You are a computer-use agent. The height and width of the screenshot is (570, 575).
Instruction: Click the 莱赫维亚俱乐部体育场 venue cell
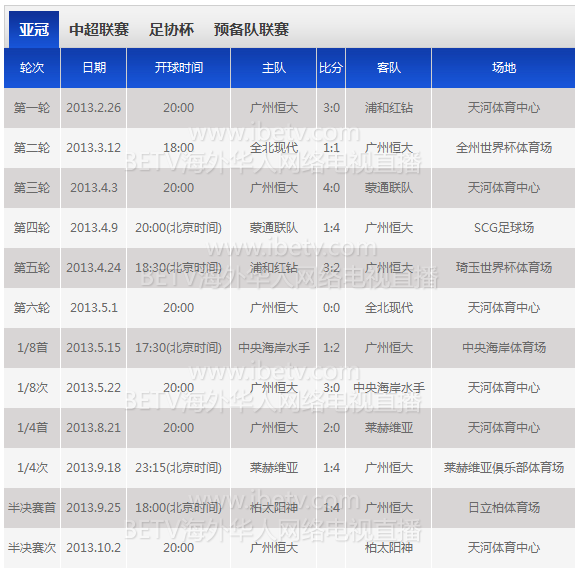tap(504, 468)
